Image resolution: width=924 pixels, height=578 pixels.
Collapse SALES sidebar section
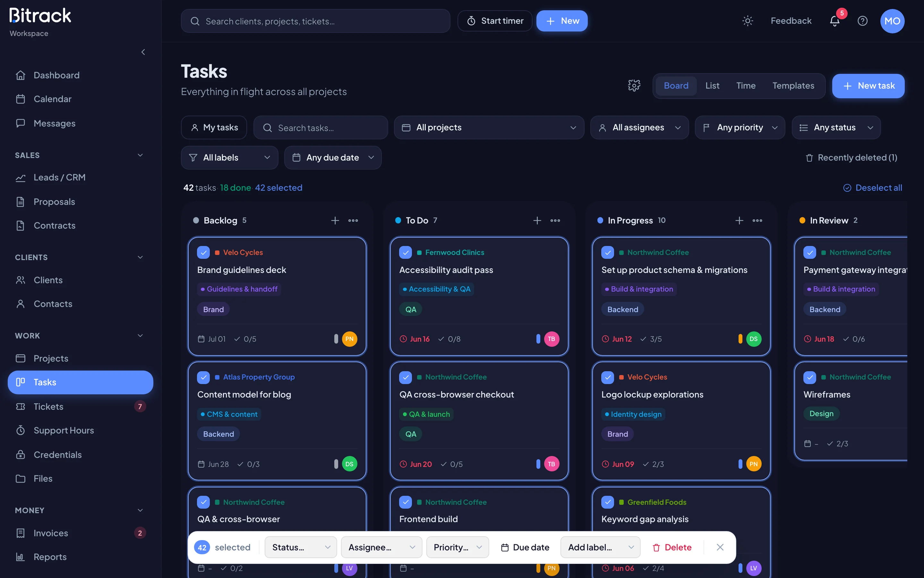coord(140,155)
